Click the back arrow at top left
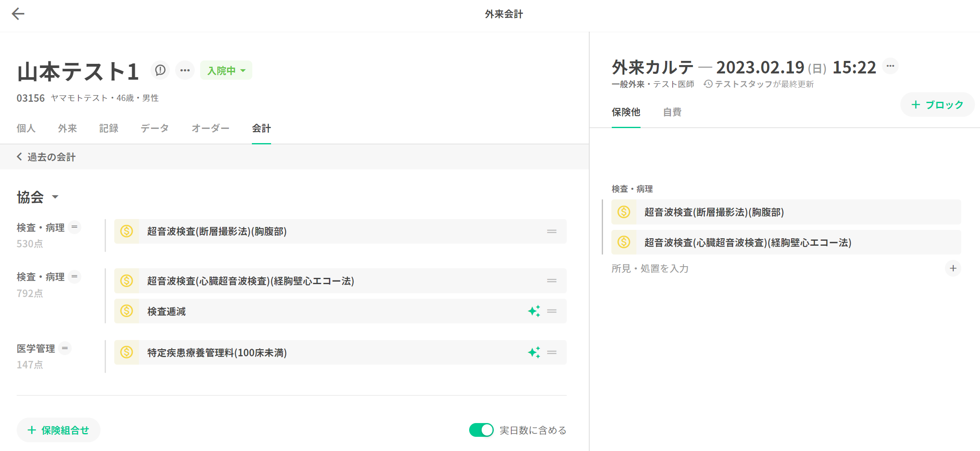The height and width of the screenshot is (451, 980). click(18, 14)
